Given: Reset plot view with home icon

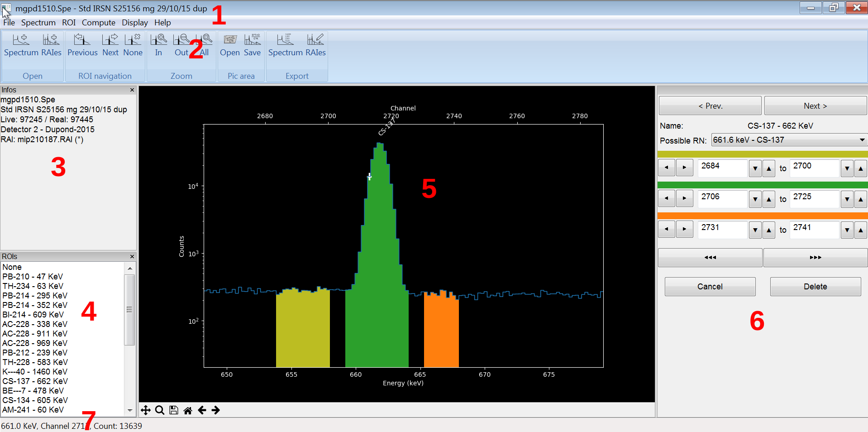Looking at the screenshot, I should [x=187, y=410].
